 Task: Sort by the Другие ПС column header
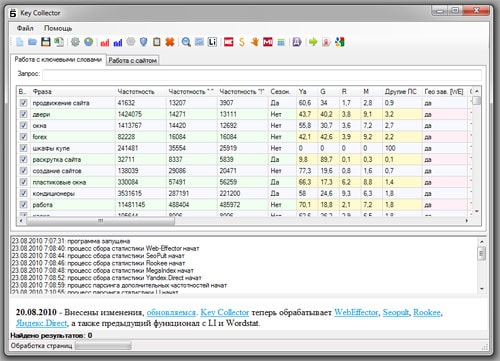pos(402,91)
